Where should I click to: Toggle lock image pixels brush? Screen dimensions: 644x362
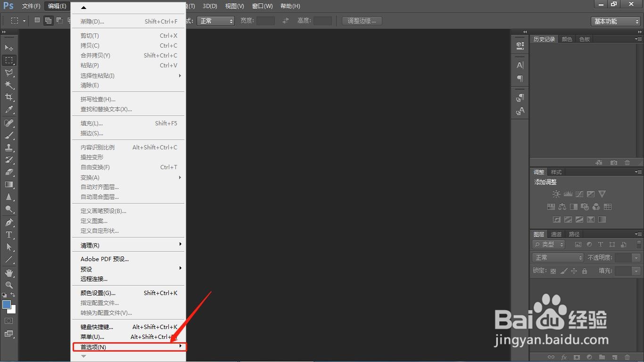[563, 271]
